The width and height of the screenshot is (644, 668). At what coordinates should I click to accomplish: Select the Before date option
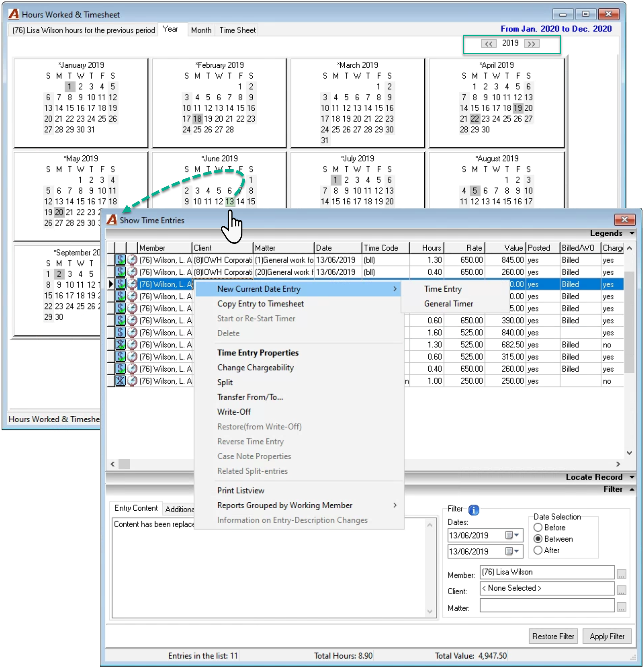pyautogui.click(x=538, y=527)
